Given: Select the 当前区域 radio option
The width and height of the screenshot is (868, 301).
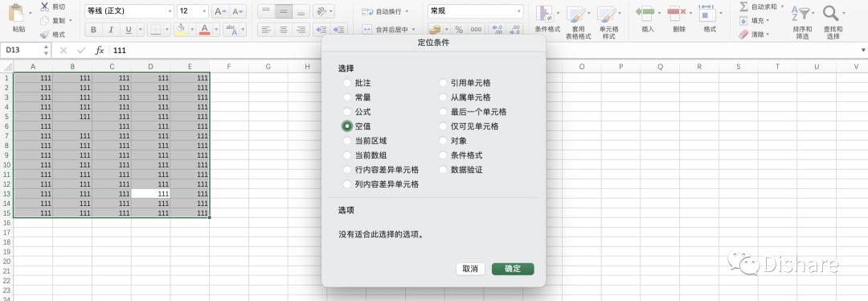Looking at the screenshot, I should pyautogui.click(x=346, y=141).
